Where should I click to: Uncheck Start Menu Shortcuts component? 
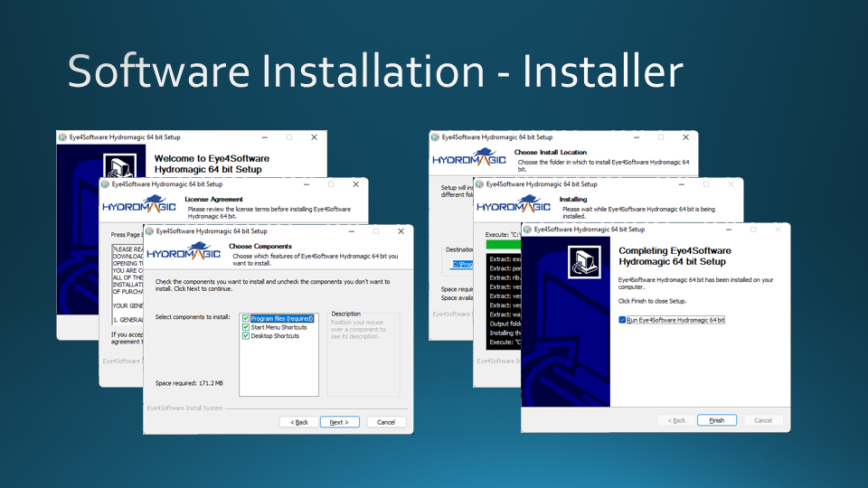(246, 327)
